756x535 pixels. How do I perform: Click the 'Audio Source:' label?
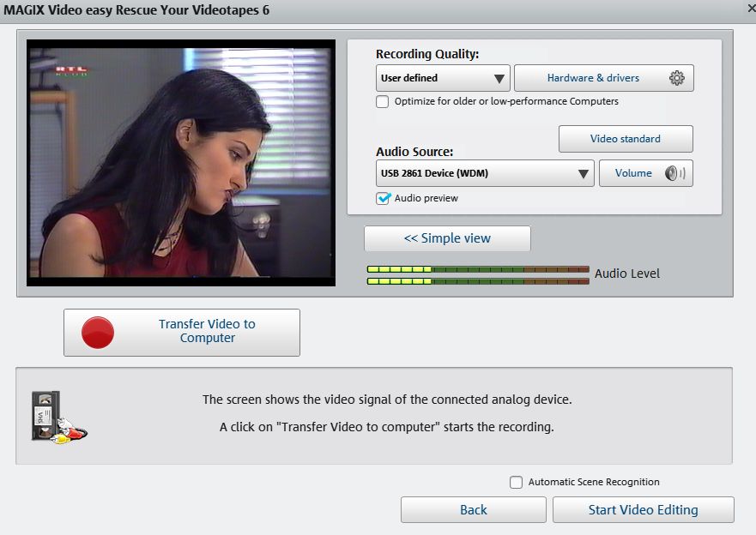(414, 152)
